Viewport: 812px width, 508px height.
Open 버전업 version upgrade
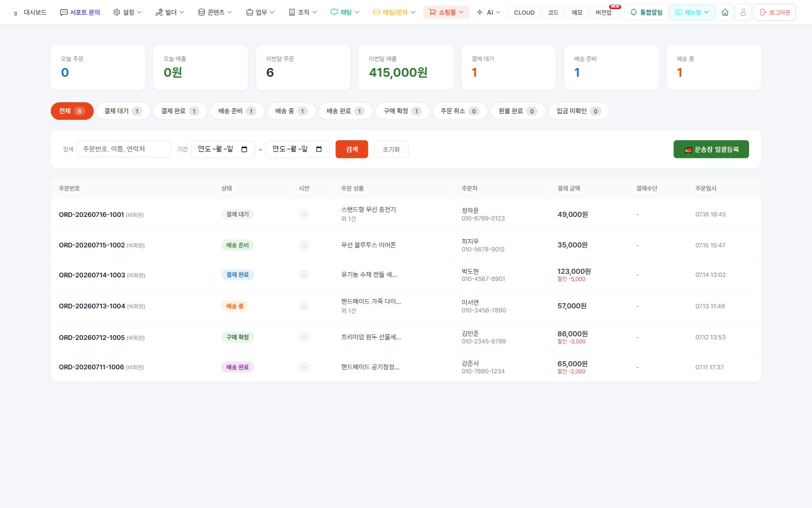[604, 13]
